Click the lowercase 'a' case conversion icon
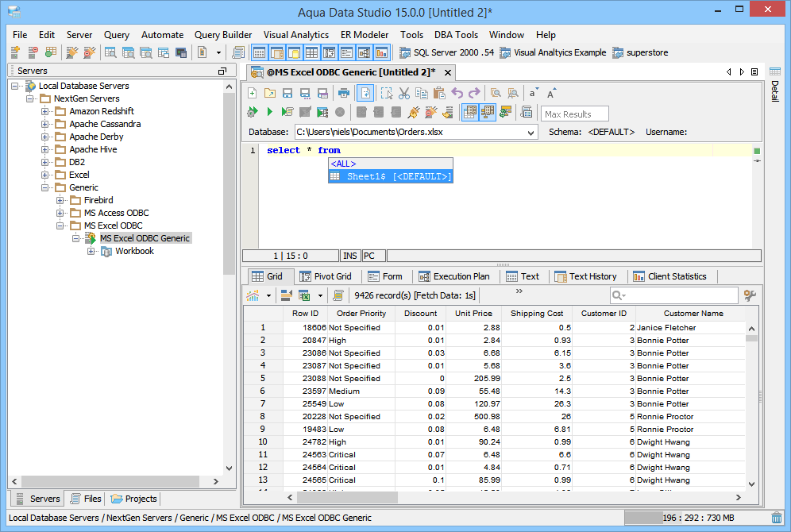 click(533, 93)
